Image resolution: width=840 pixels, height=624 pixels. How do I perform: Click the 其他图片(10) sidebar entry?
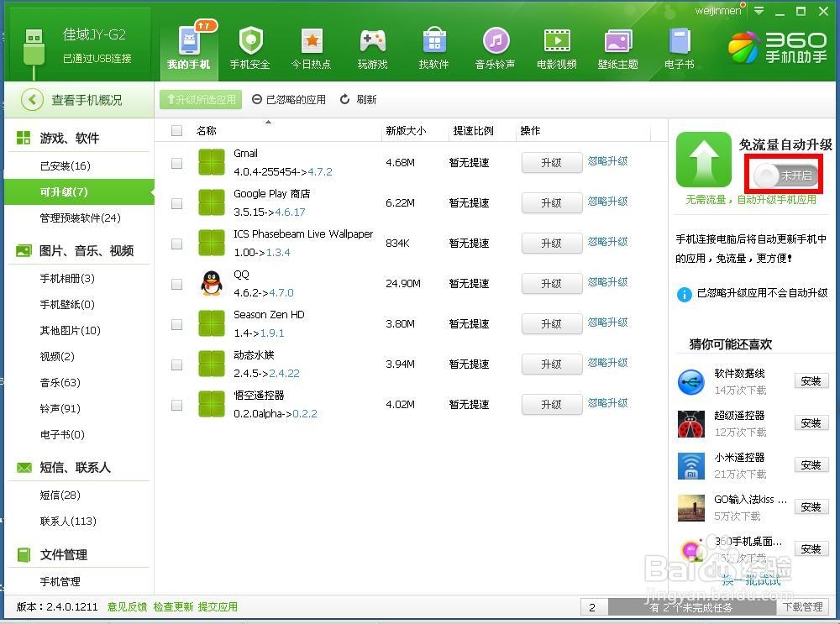(71, 331)
